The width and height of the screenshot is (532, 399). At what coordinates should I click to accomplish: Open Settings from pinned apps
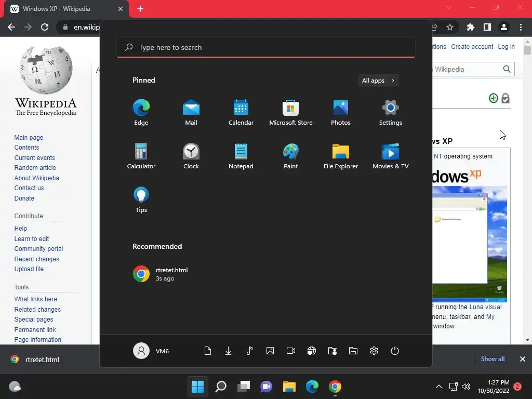coord(391,113)
